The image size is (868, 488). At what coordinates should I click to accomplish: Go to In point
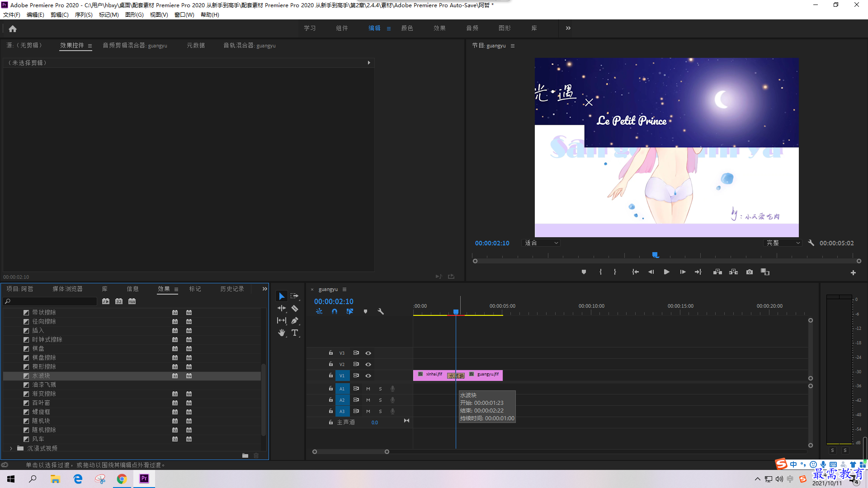pyautogui.click(x=635, y=272)
